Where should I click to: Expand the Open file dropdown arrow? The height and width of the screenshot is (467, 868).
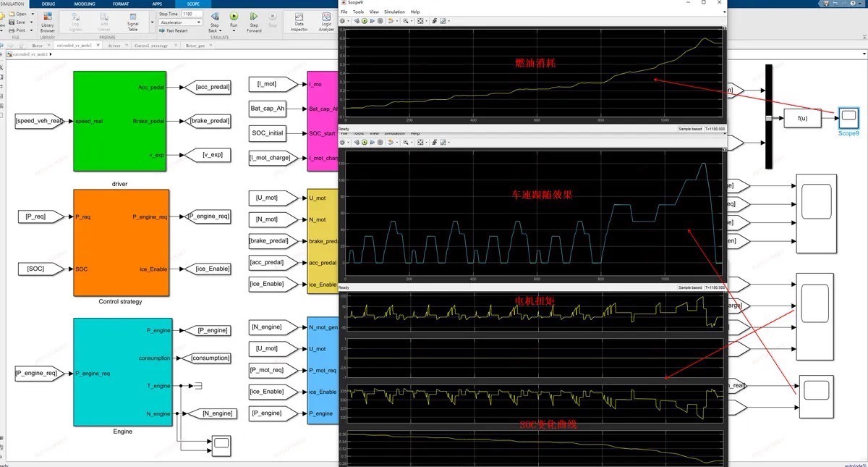click(33, 14)
